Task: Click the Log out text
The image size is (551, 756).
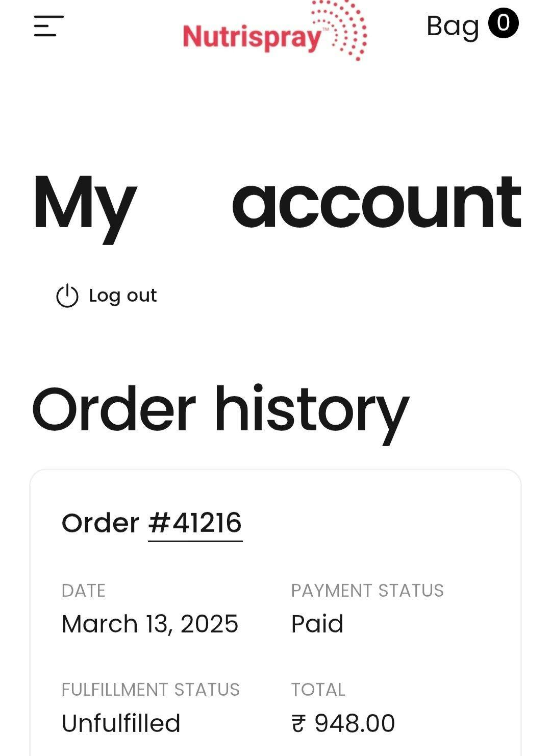Action: coord(122,296)
